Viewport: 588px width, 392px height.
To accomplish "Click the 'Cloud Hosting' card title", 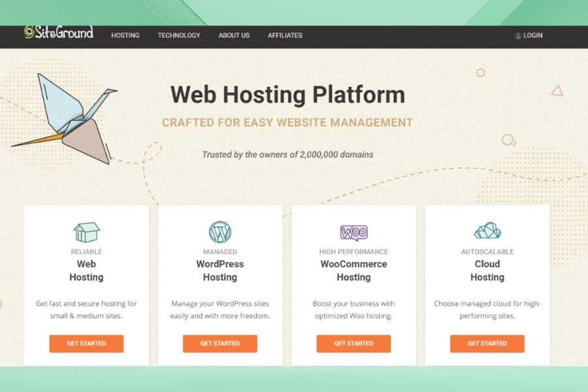I will 487,270.
